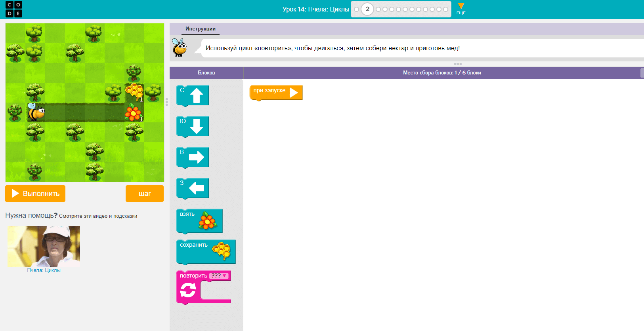
Task: Click the bee character in instructions
Action: 180,48
